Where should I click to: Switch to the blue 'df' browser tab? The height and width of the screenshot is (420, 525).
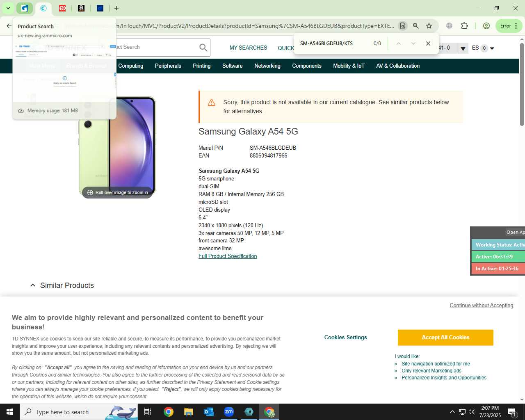click(100, 8)
